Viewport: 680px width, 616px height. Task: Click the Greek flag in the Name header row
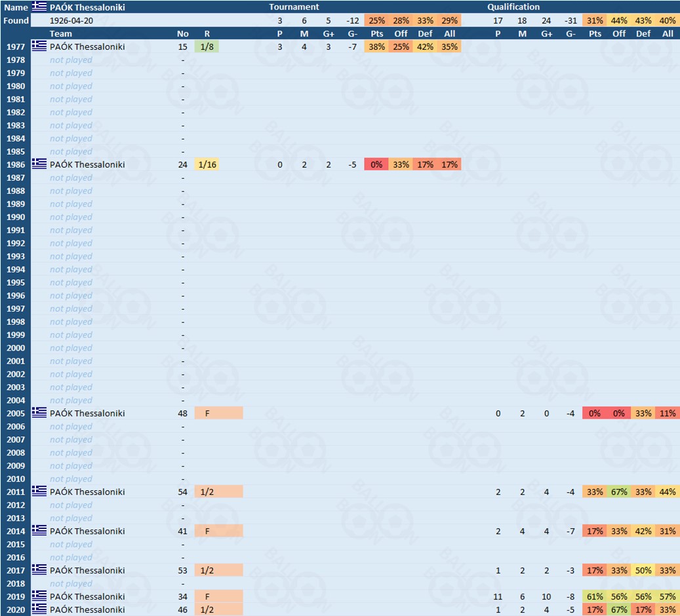(x=39, y=7)
